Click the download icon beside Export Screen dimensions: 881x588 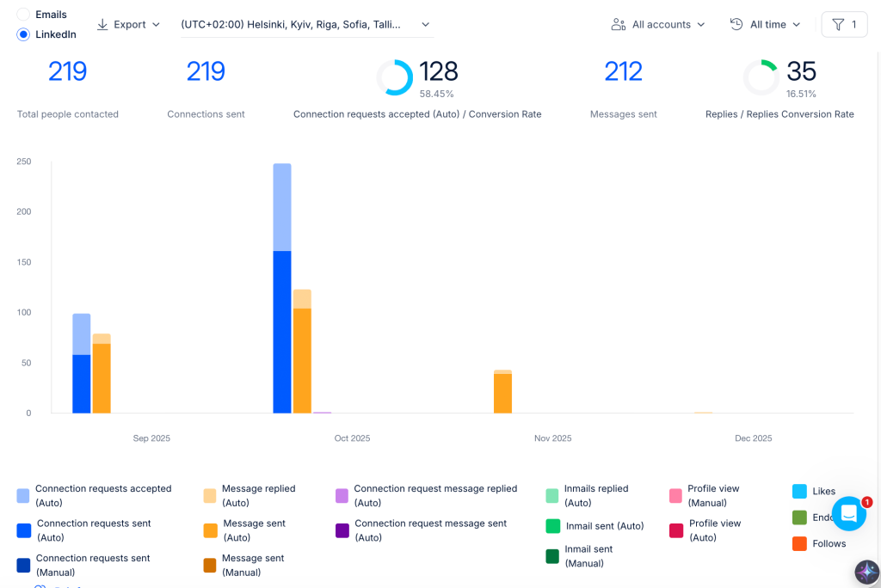point(102,25)
